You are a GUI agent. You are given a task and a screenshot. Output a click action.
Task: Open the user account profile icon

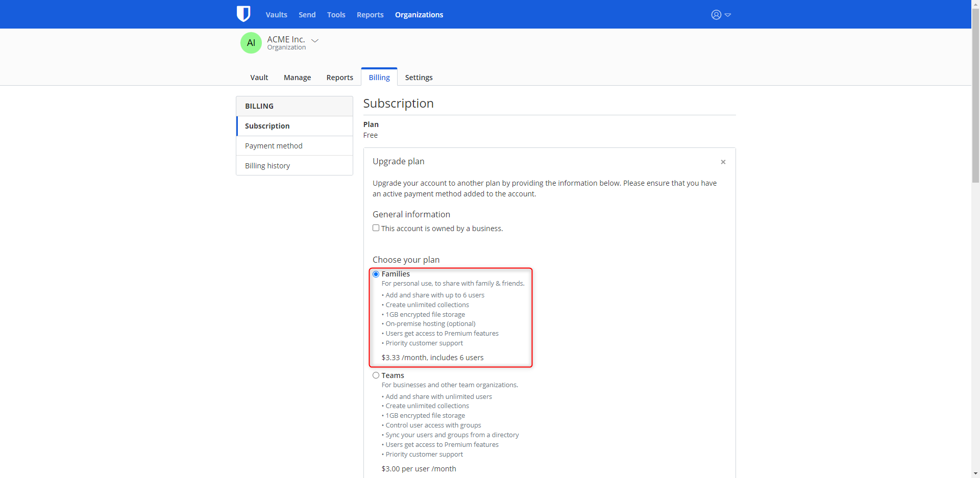pos(716,15)
